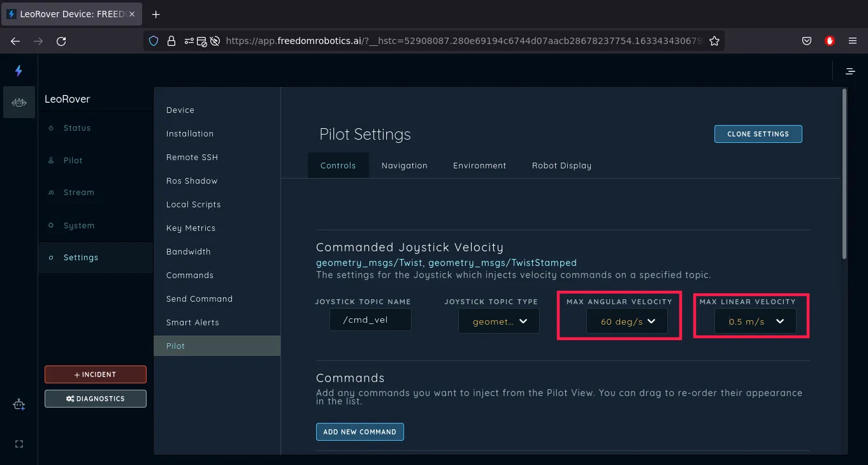Open the Environment tab
This screenshot has width=868, height=465.
479,165
